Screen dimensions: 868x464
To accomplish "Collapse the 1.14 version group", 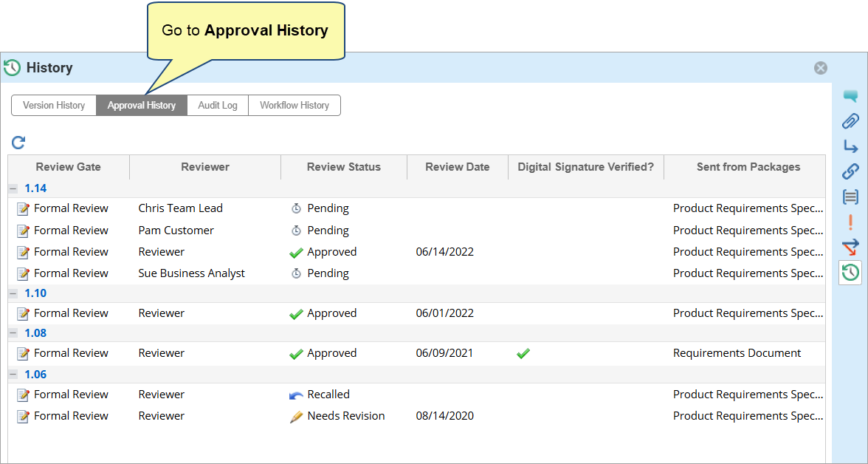I will click(13, 188).
